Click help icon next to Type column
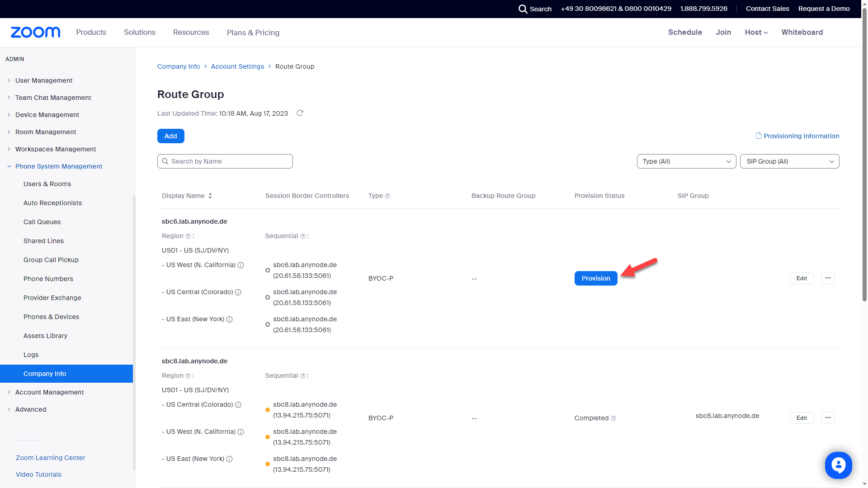 (387, 196)
